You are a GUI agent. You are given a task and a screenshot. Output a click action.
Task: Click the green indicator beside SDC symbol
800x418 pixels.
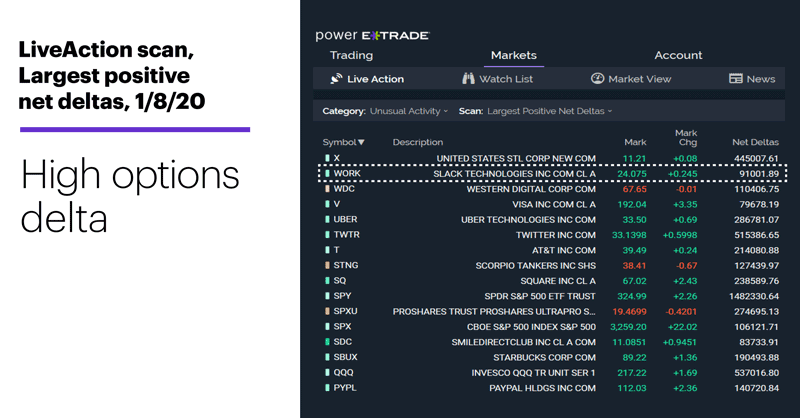[327, 342]
